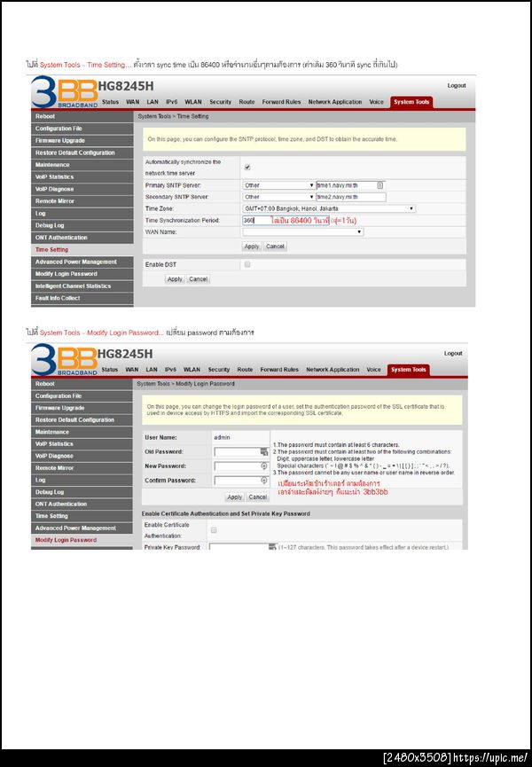The height and width of the screenshot is (767, 532).
Task: Select Reboot in the Time Setting page sidebar
Action: pos(82,116)
